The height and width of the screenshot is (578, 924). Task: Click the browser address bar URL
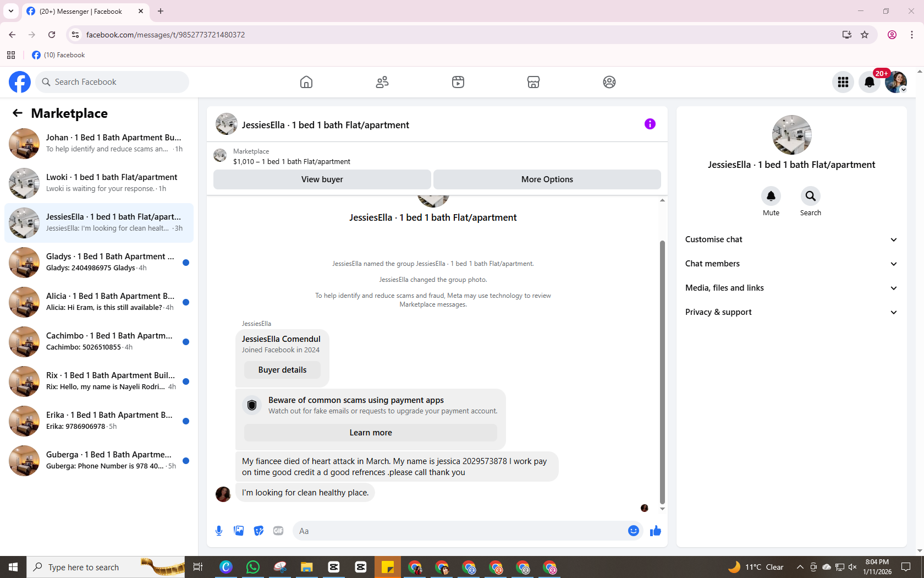166,35
